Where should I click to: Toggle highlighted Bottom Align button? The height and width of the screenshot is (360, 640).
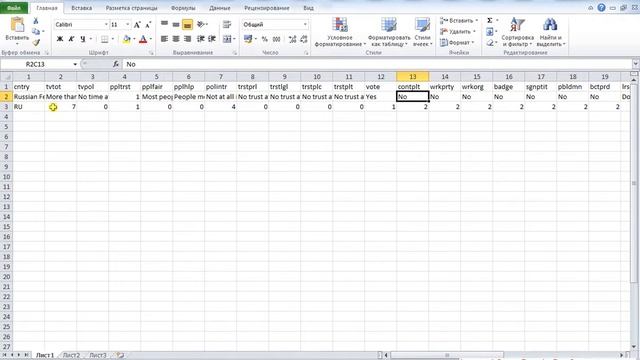187,25
